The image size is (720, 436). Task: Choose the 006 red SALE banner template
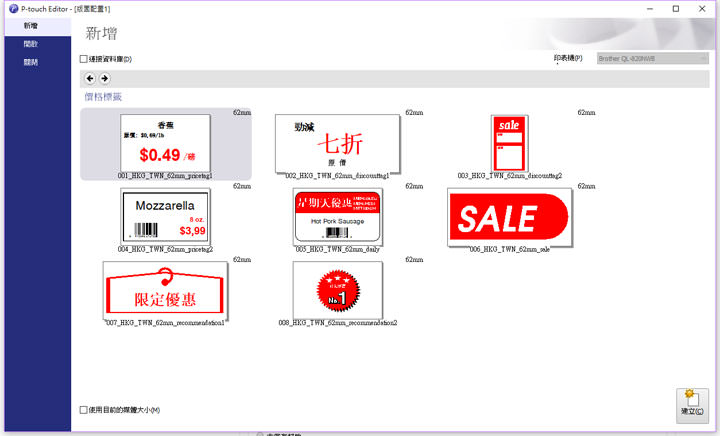tap(509, 216)
